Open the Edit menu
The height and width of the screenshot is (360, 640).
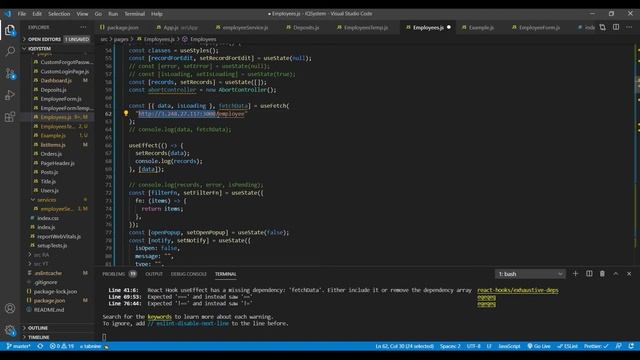[37, 13]
